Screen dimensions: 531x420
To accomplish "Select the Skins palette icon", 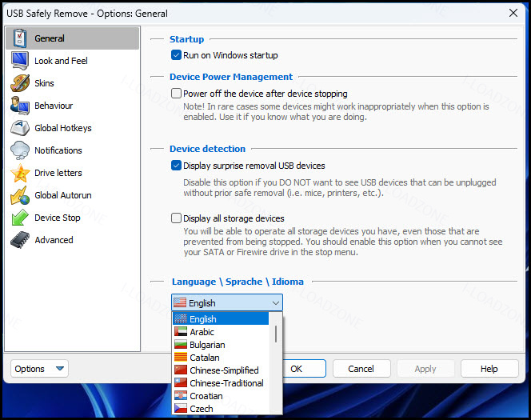I will pyautogui.click(x=20, y=83).
